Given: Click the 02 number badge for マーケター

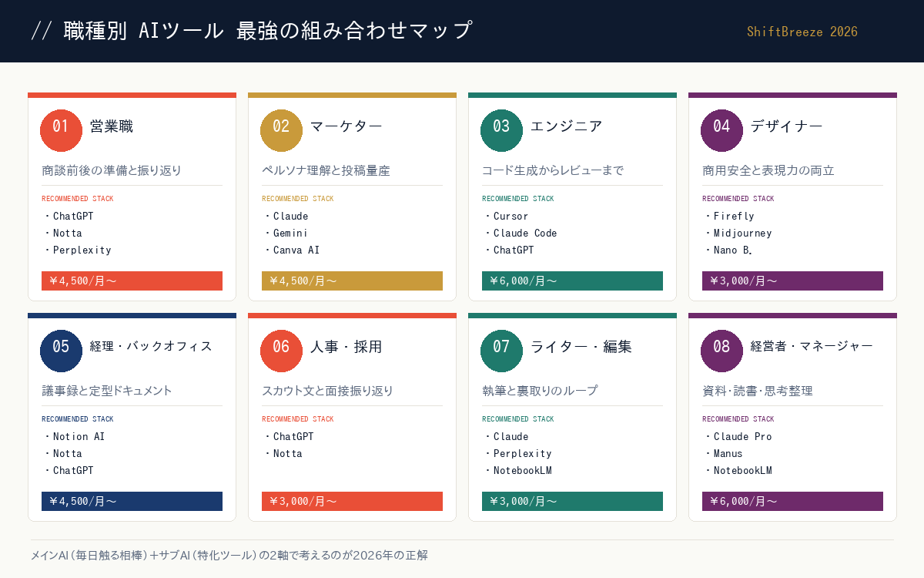Looking at the screenshot, I should coord(281,130).
